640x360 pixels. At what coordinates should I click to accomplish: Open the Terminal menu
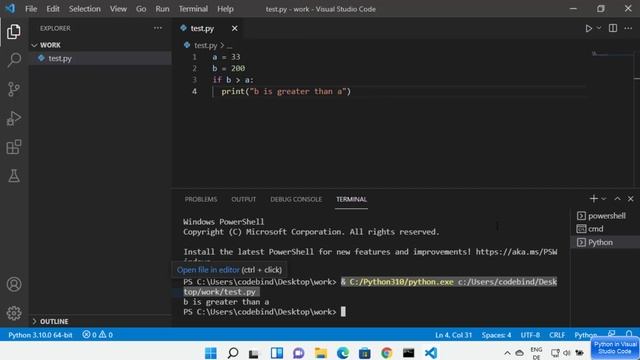193,9
